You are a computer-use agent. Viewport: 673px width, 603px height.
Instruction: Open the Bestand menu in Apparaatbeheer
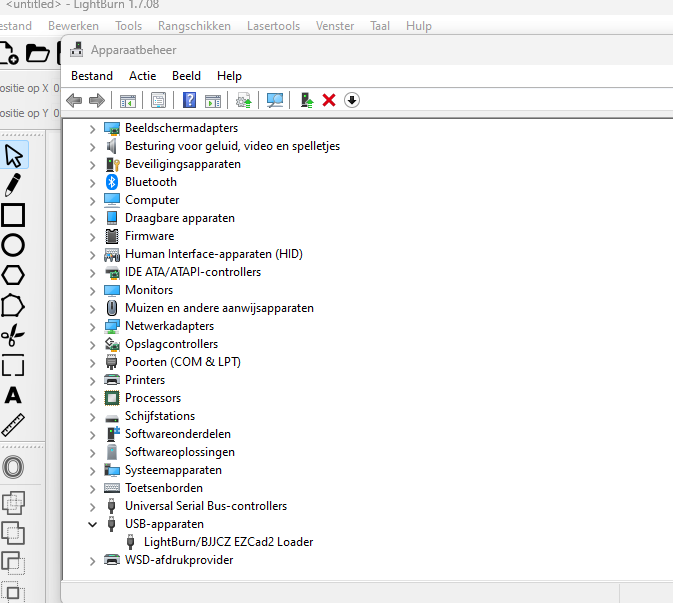pyautogui.click(x=92, y=76)
